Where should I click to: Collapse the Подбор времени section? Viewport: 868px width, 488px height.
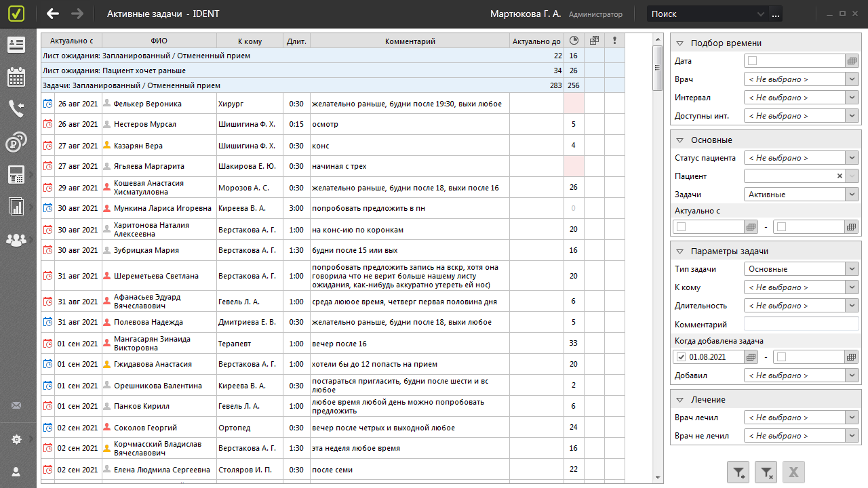(x=679, y=43)
